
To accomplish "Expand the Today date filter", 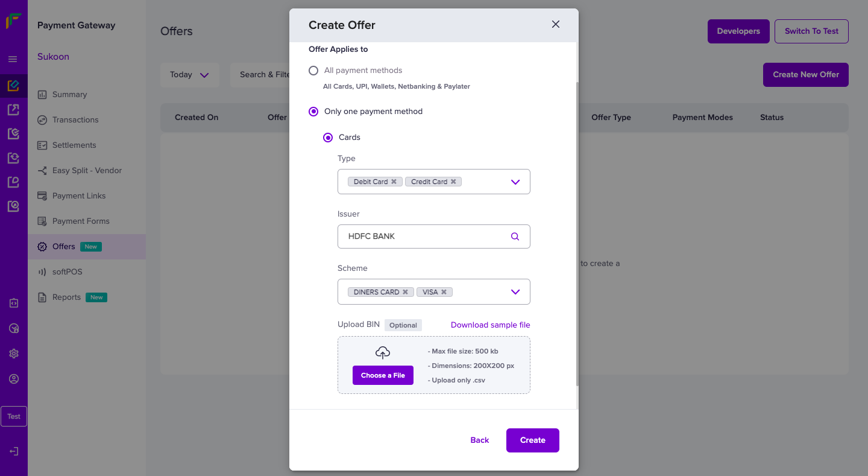I will [190, 74].
